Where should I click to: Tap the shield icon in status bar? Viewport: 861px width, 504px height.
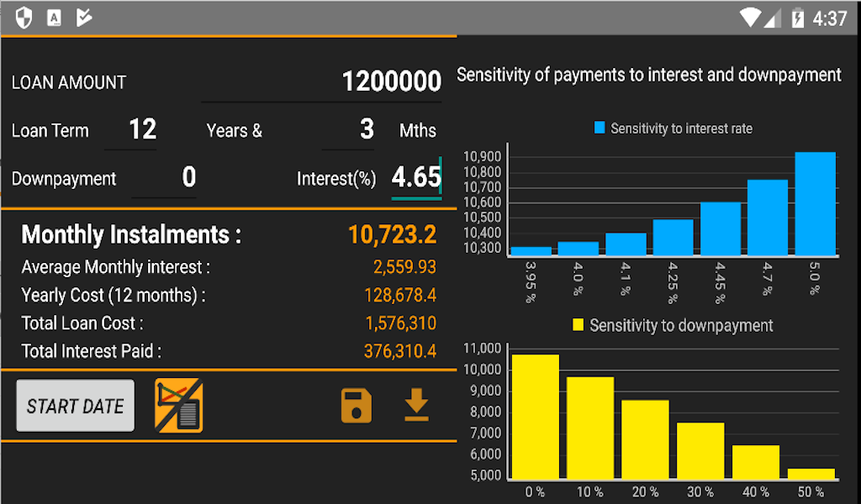[24, 18]
